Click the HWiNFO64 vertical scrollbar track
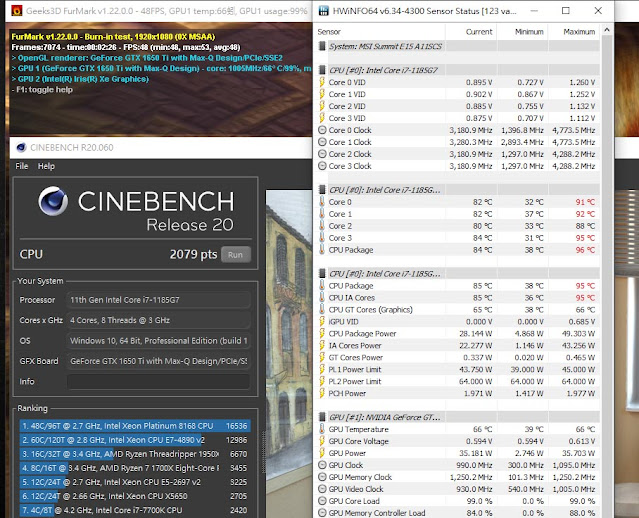This screenshot has height=518, width=639. [x=607, y=277]
